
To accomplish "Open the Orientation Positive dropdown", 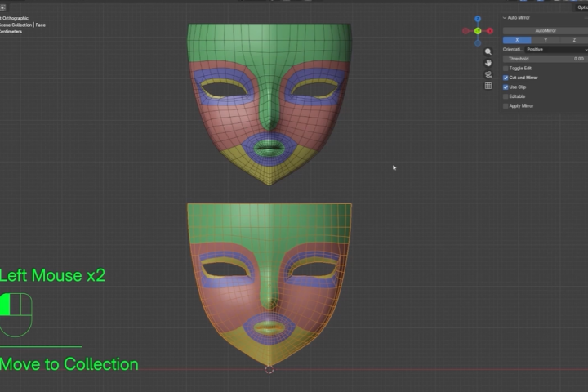I will (556, 50).
